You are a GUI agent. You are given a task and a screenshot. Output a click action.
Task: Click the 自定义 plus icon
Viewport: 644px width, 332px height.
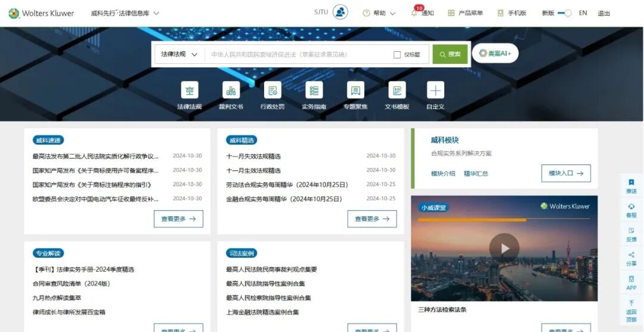pos(435,91)
